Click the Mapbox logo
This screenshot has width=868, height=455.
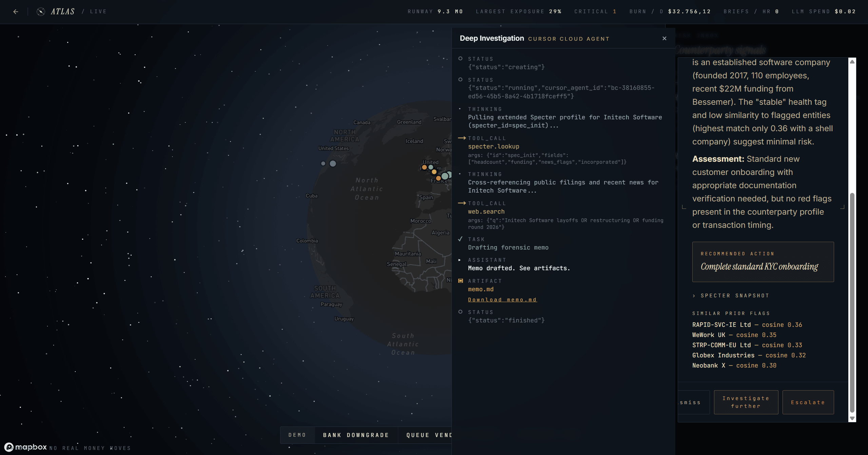point(26,447)
